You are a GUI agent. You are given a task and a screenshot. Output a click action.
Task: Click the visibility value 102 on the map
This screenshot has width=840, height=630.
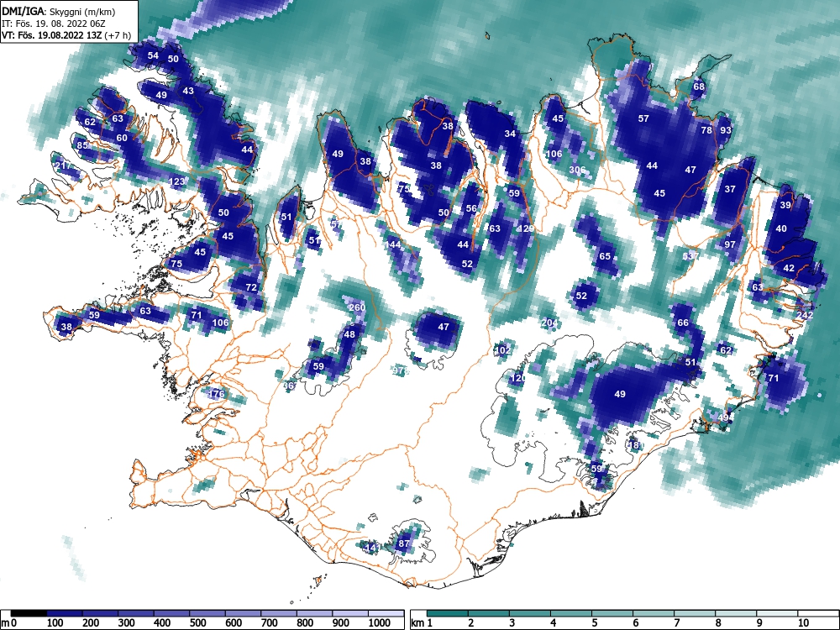502,350
